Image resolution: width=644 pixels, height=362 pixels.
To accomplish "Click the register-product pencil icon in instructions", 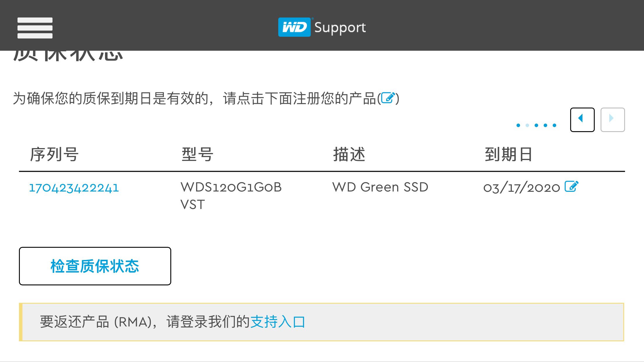I will tap(388, 98).
